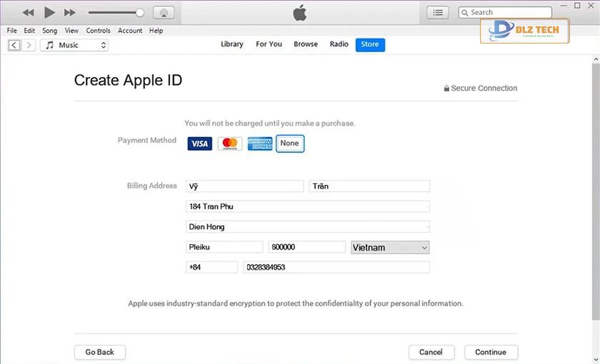Open the AirPlay output selector

[x=164, y=13]
